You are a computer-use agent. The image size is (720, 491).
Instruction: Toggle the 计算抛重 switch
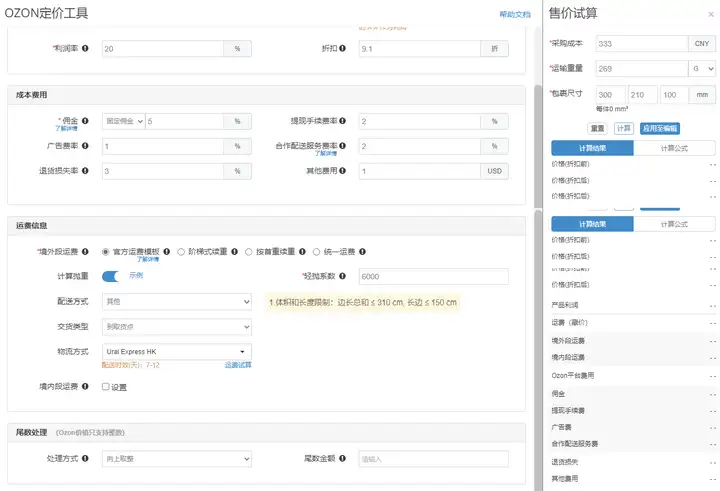110,276
